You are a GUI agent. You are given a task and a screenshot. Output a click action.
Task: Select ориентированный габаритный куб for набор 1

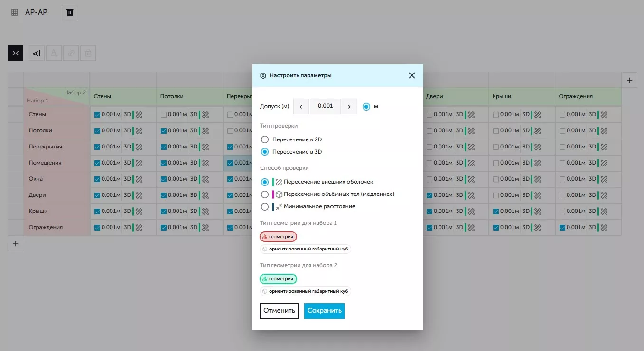305,249
